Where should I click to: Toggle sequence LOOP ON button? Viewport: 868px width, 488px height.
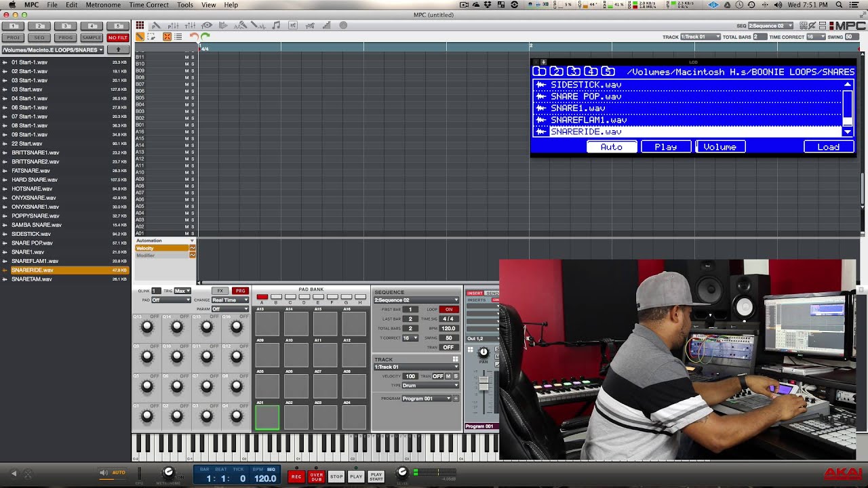(x=449, y=310)
